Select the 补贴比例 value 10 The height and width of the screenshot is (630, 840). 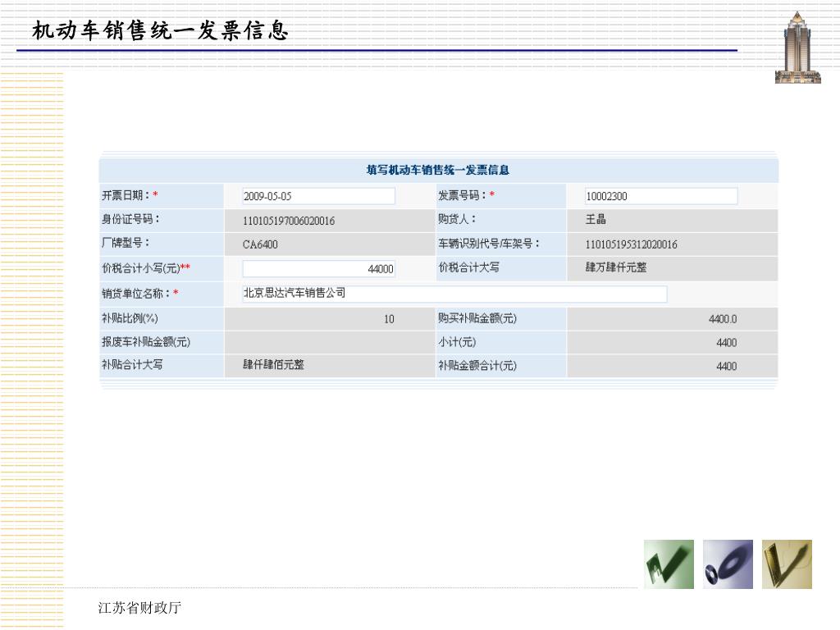389,319
